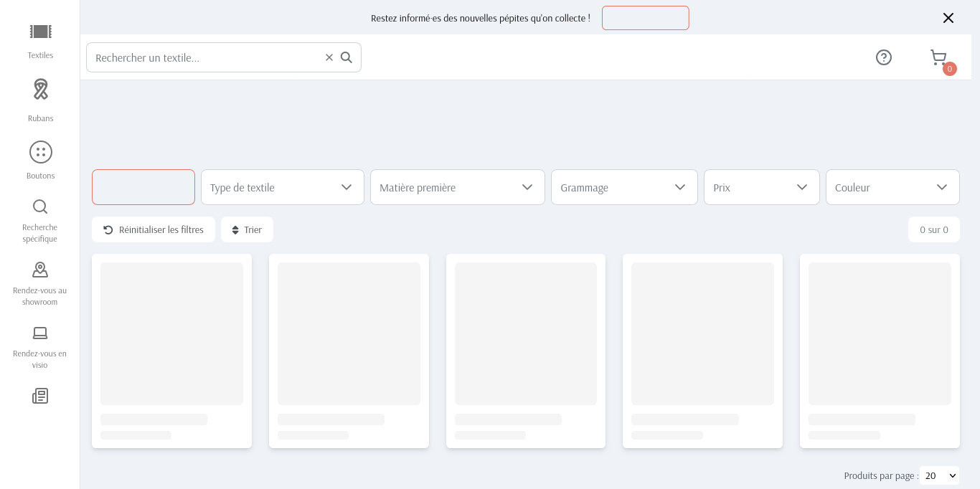Clear the textile search field

pos(329,57)
